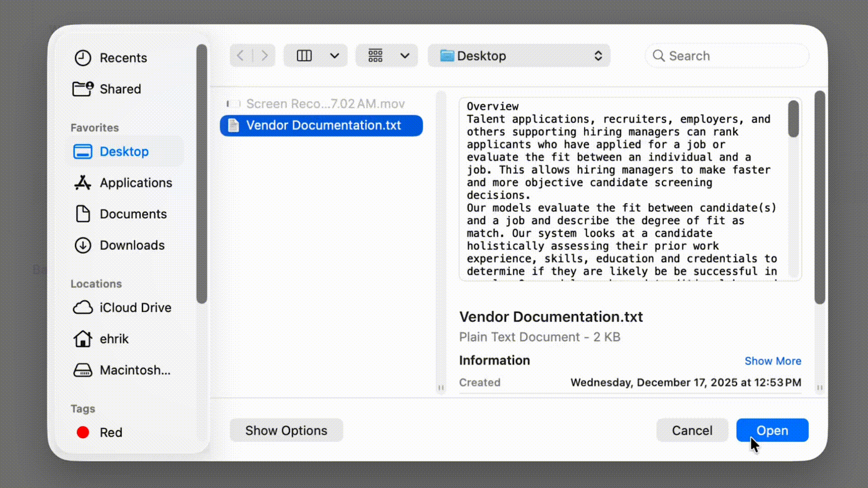Select the Applications icon in Favorites
The image size is (868, 488).
click(x=83, y=183)
